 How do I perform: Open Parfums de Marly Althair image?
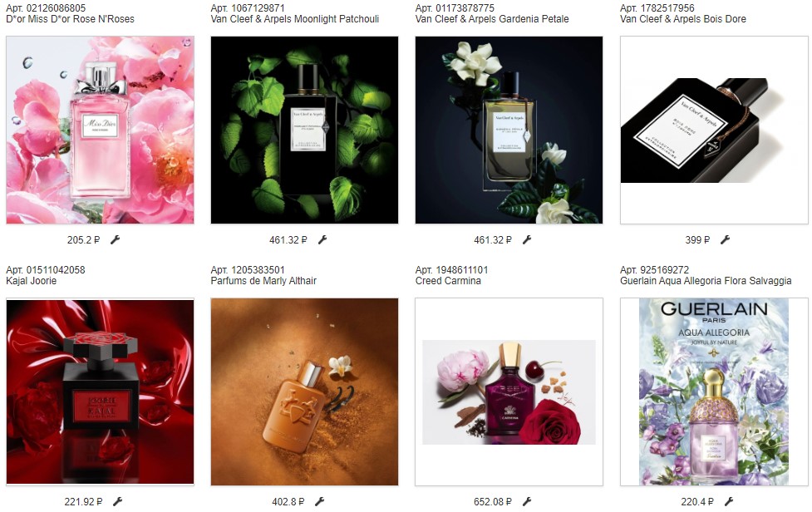click(304, 391)
